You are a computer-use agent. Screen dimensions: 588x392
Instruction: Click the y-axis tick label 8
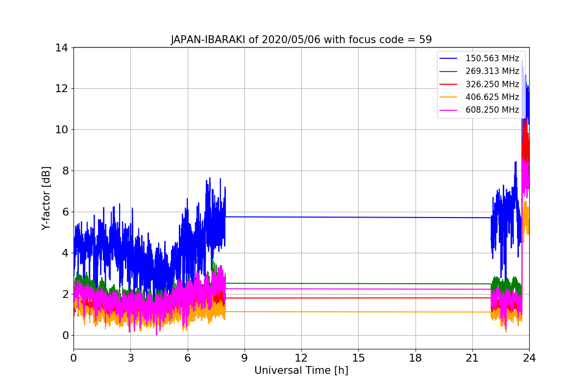pyautogui.click(x=65, y=171)
